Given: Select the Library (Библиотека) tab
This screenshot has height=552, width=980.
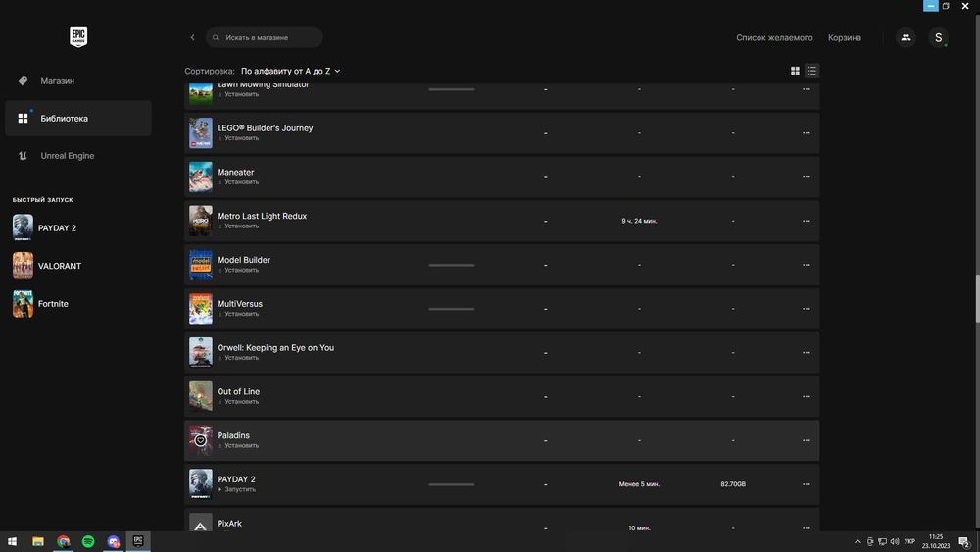Looking at the screenshot, I should 64,119.
